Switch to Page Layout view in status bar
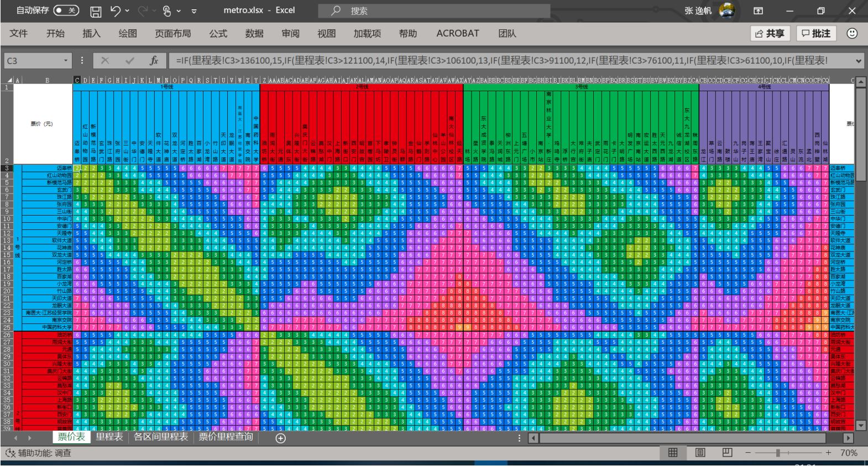The height and width of the screenshot is (466, 868). coord(700,453)
